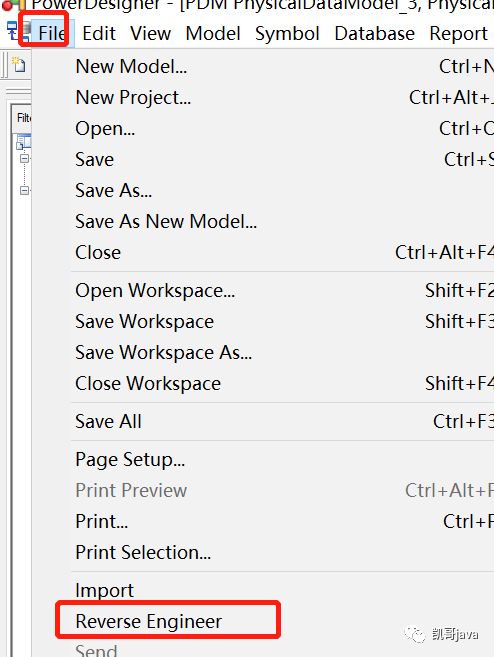Select the workspace root icon in browser tree

[x=23, y=142]
